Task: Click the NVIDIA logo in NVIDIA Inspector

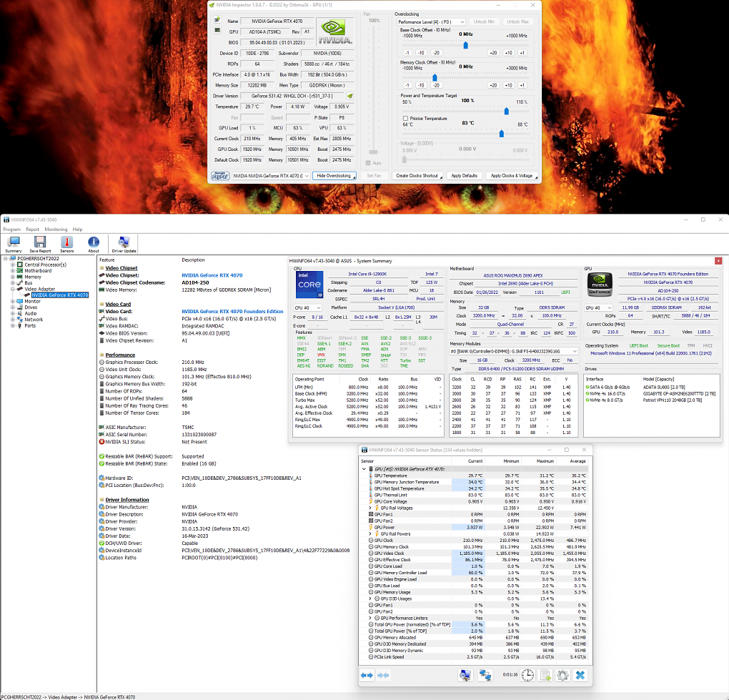Action: [x=334, y=31]
